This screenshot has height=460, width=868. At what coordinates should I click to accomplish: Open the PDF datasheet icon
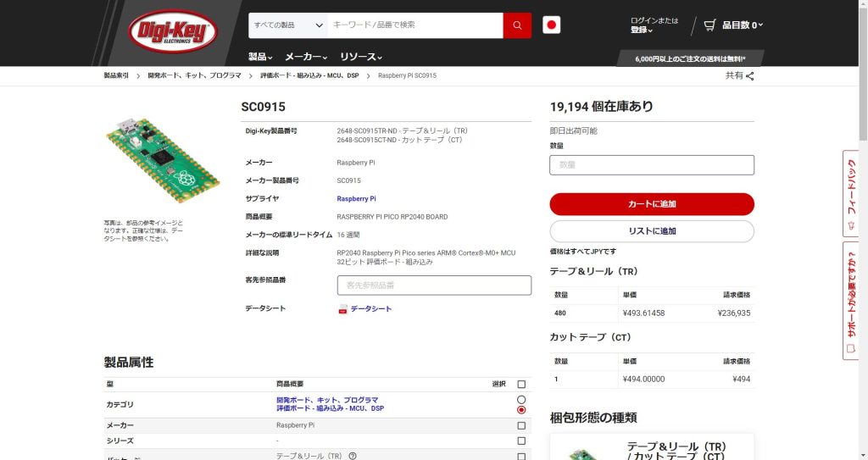(x=342, y=309)
